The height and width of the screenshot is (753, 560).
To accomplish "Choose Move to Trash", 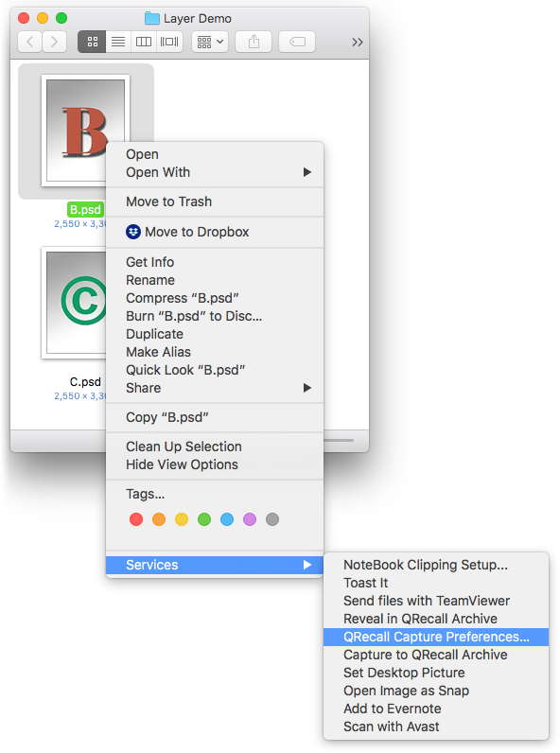I will (214, 201).
